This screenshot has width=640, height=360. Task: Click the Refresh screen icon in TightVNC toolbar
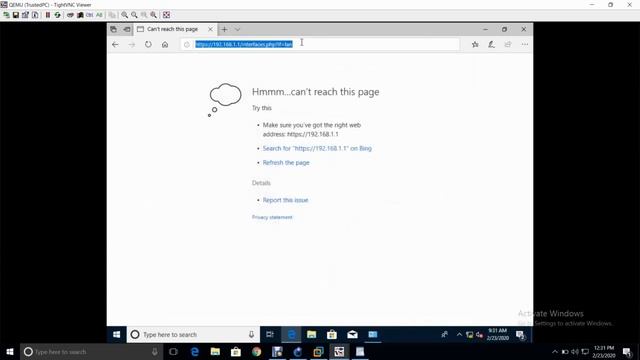[x=57, y=15]
